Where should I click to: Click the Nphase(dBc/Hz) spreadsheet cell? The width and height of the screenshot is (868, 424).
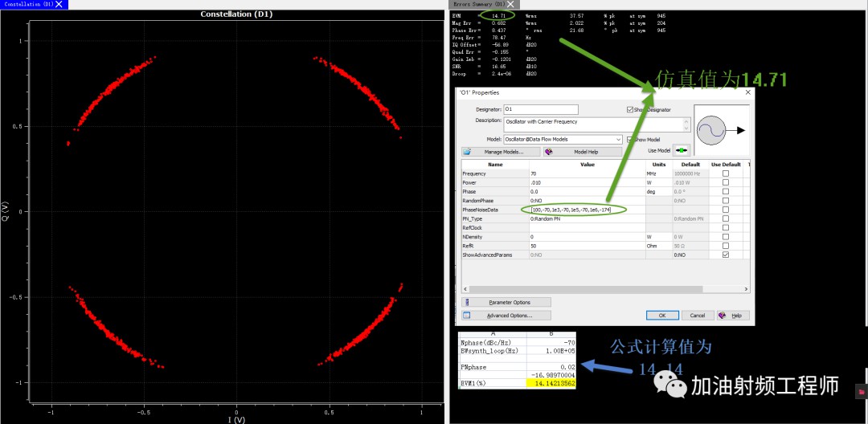click(x=493, y=342)
